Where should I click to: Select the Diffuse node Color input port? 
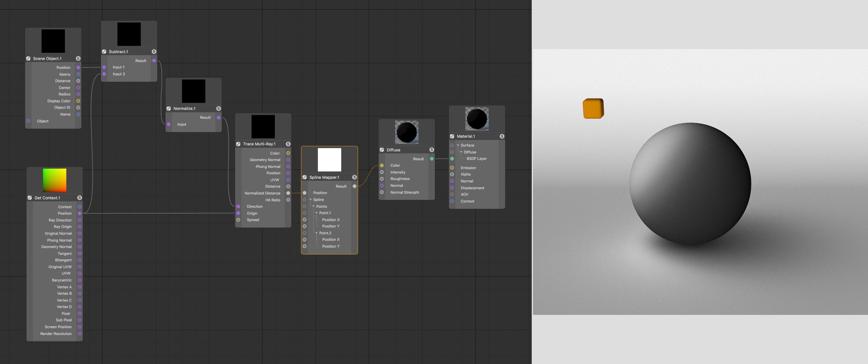pyautogui.click(x=382, y=165)
